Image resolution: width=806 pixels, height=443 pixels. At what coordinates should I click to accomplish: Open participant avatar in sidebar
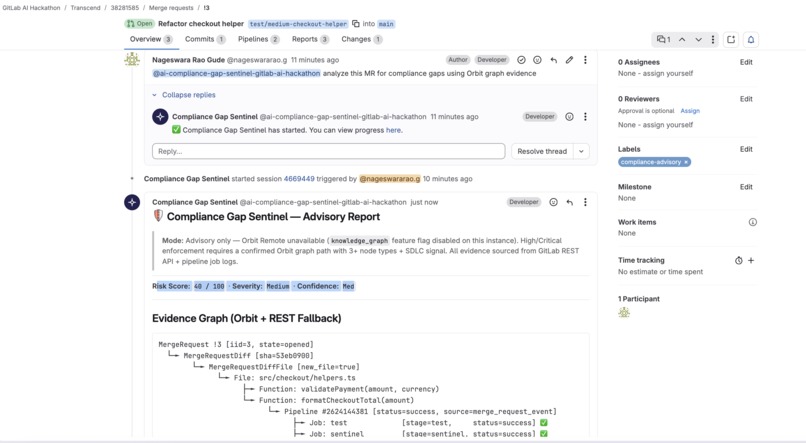pyautogui.click(x=624, y=312)
